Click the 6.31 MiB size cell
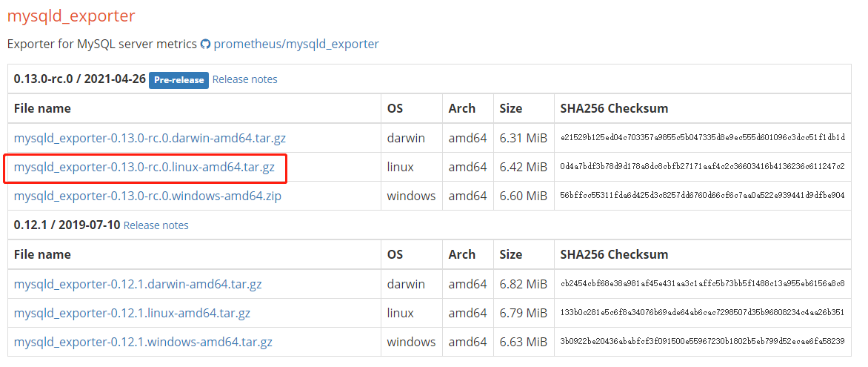This screenshot has width=868, height=367. tap(523, 138)
